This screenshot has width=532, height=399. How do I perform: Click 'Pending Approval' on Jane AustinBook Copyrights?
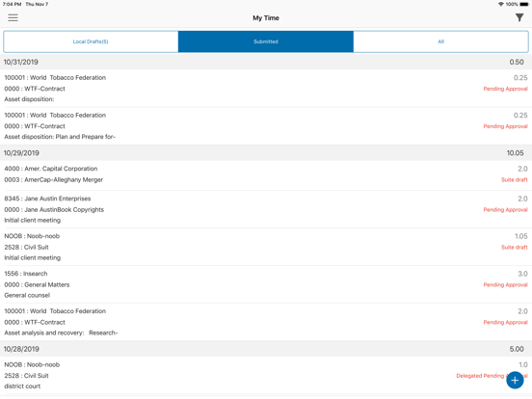pyautogui.click(x=506, y=210)
